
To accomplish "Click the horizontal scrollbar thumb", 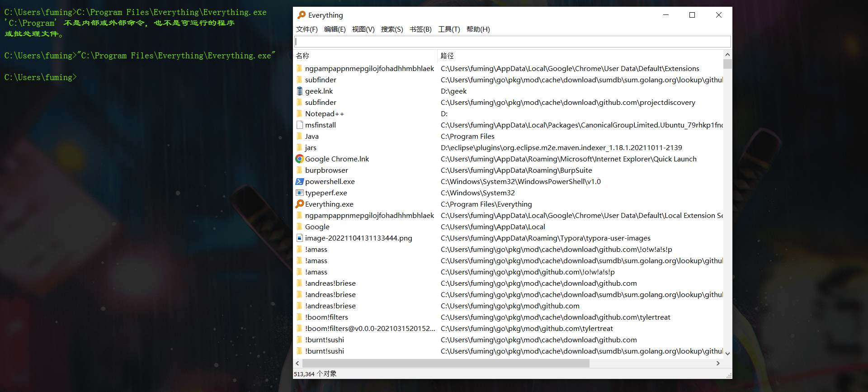I will (x=445, y=363).
